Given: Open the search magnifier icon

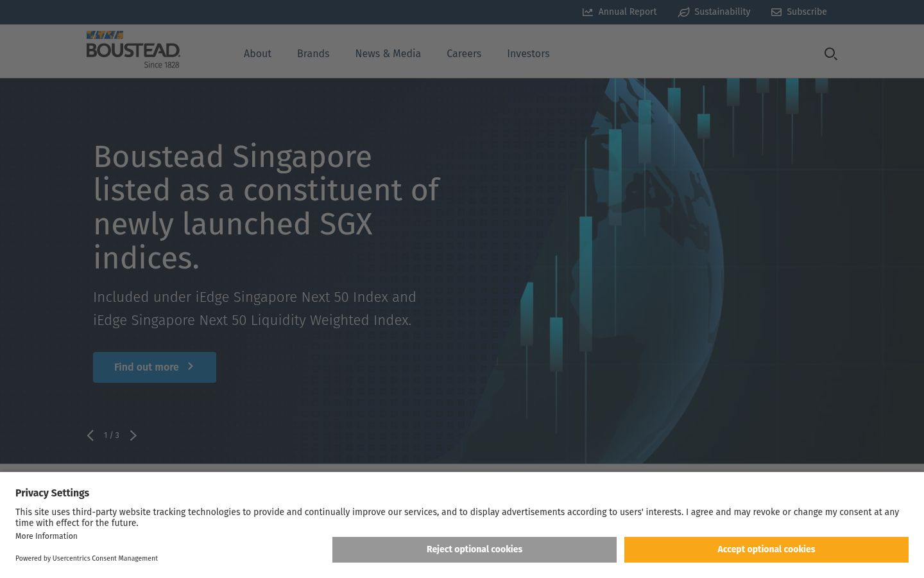Looking at the screenshot, I should click(830, 54).
